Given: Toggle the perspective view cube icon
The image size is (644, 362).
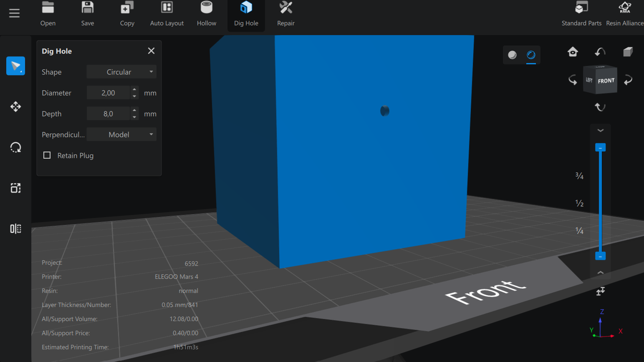Looking at the screenshot, I should pos(628,52).
